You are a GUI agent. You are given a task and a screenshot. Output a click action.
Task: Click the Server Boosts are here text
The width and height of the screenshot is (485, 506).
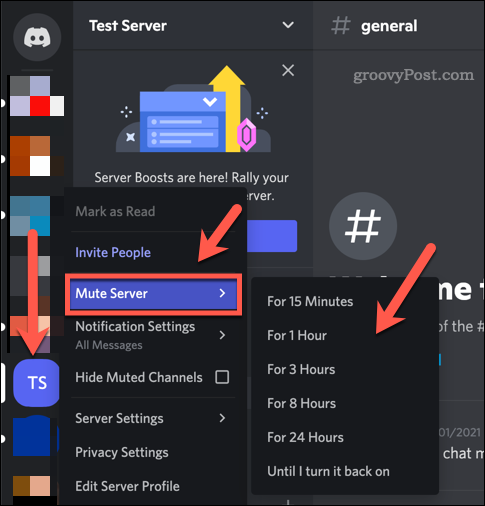(191, 178)
